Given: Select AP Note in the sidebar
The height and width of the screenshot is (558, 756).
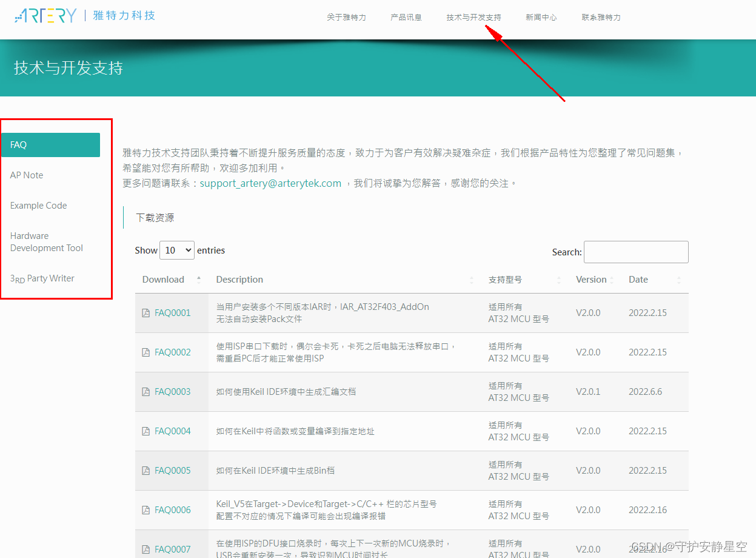Looking at the screenshot, I should (27, 175).
